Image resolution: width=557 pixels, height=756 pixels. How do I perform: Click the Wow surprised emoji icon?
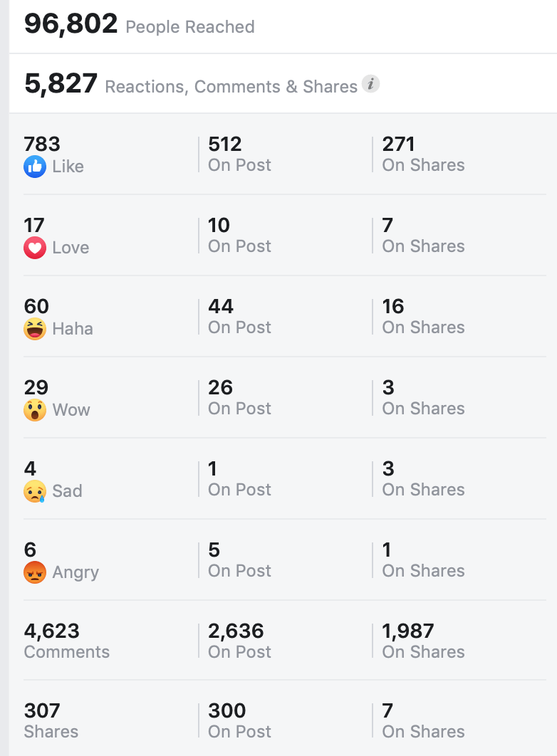35,410
